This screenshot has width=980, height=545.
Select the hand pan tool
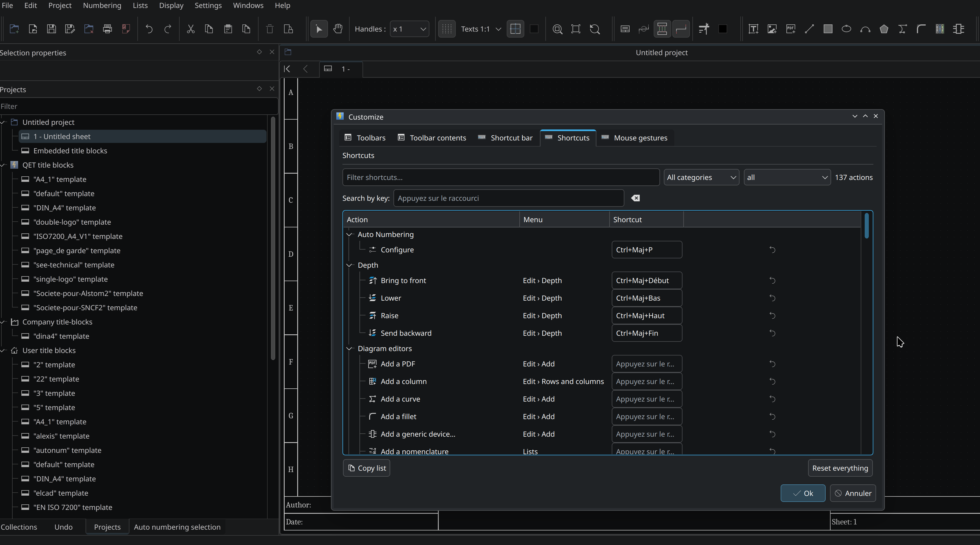(x=338, y=29)
